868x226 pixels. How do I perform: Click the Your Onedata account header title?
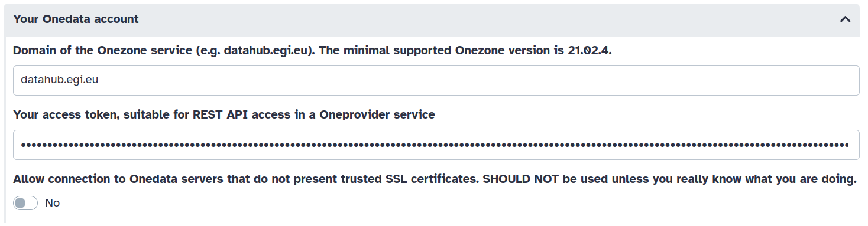click(76, 19)
